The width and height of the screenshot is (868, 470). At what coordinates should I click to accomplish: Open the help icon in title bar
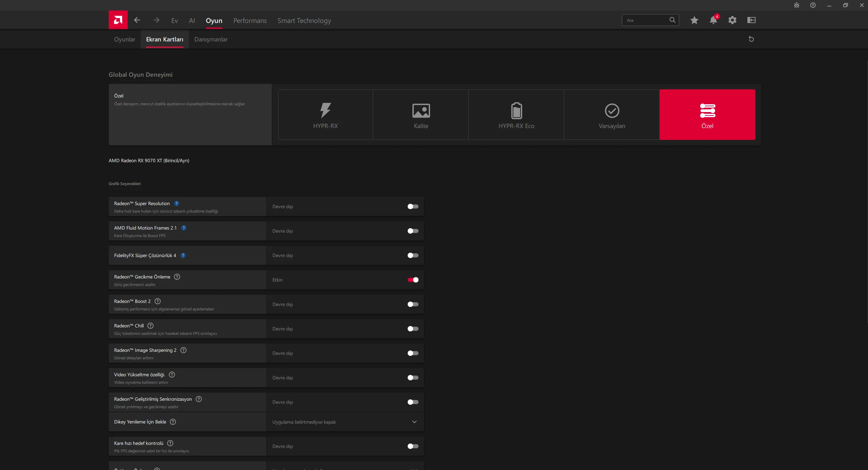coord(813,5)
